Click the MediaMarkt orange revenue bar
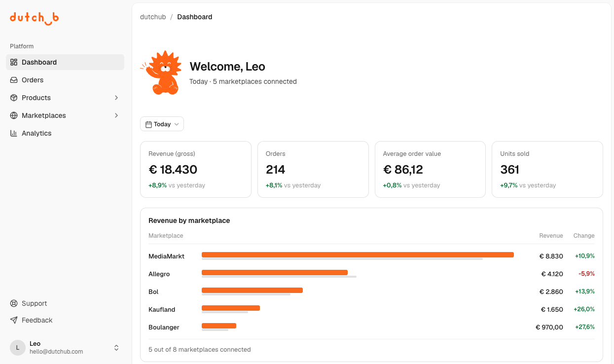614x364 pixels. tap(358, 255)
